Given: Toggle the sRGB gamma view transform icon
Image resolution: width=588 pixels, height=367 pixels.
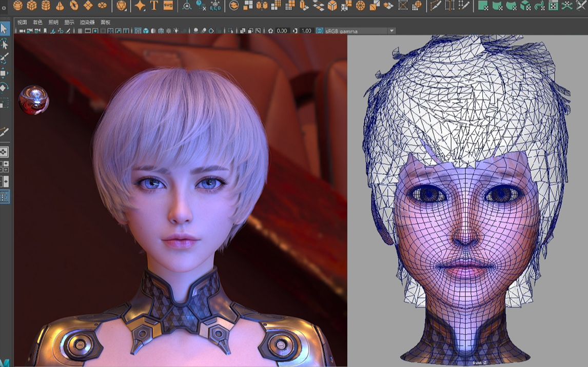Looking at the screenshot, I should coord(320,31).
